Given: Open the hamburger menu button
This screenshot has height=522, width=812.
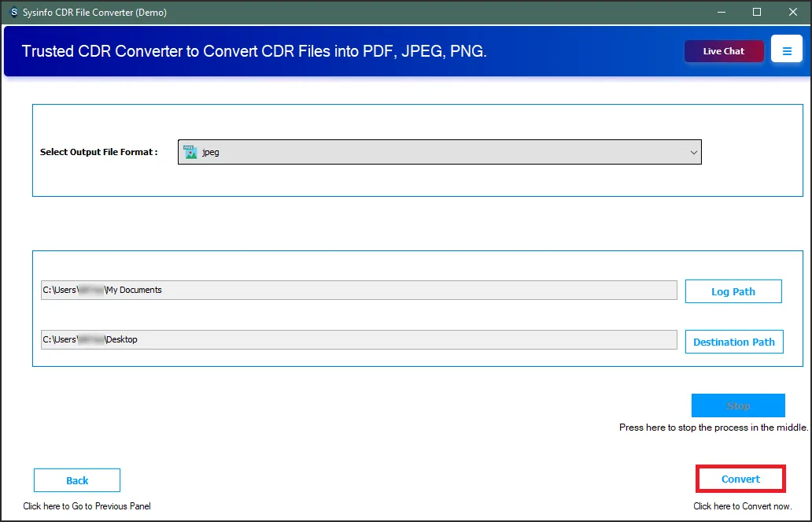Looking at the screenshot, I should point(787,51).
